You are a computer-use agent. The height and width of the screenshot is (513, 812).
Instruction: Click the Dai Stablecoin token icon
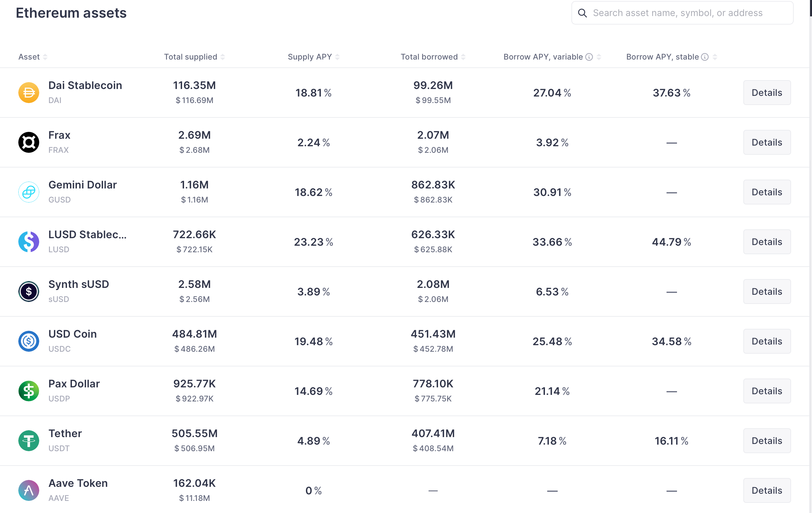point(29,93)
